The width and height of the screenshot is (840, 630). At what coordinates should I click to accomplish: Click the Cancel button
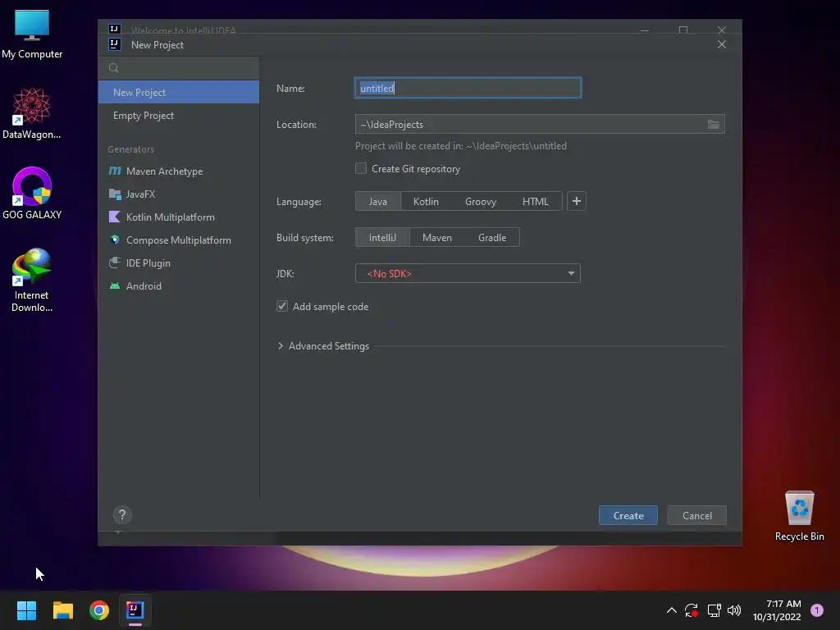(x=697, y=515)
